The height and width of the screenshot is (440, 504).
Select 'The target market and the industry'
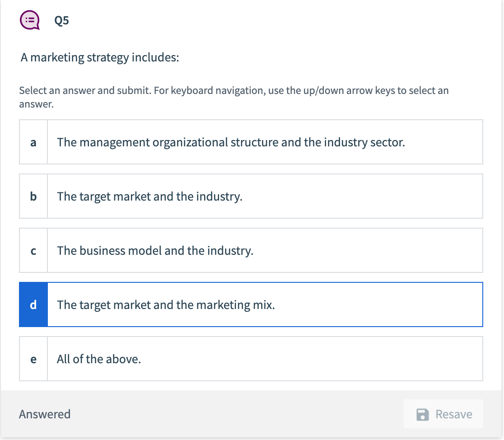[150, 196]
